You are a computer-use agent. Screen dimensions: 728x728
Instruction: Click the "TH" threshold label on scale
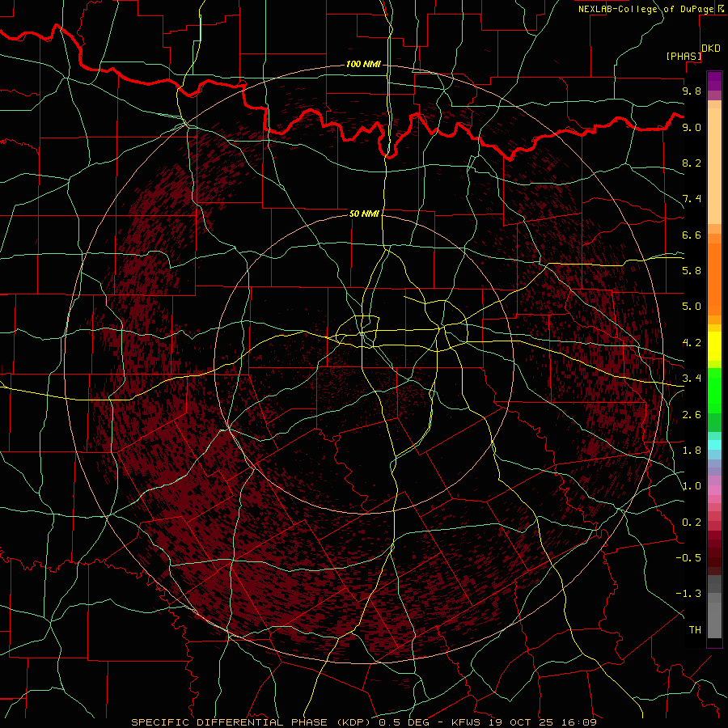[x=695, y=630]
